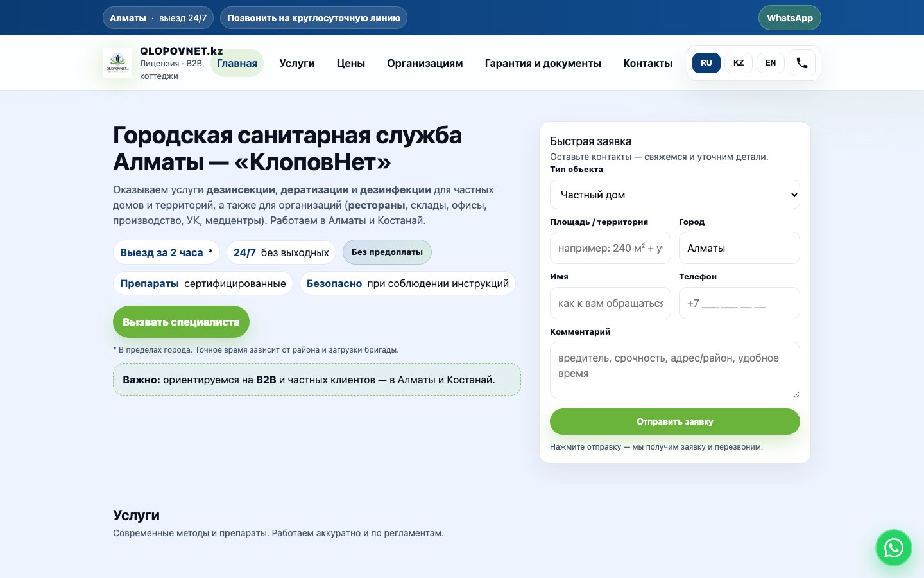924x578 pixels.
Task: Open the Главная menu item
Action: coord(237,63)
